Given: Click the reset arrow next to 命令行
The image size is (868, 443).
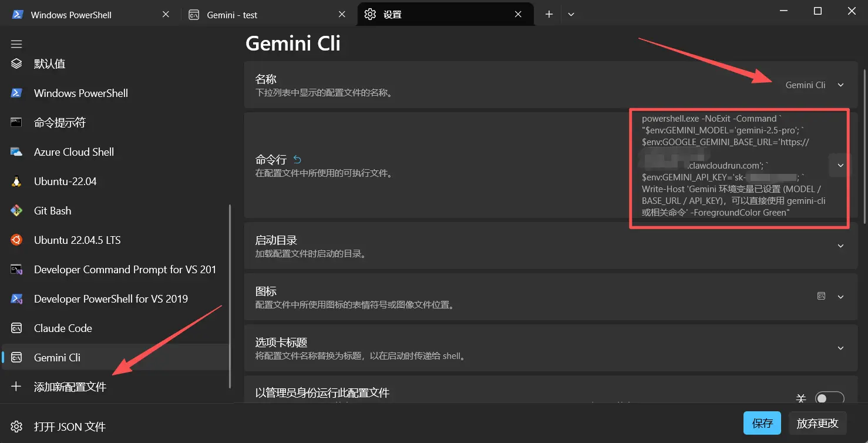Looking at the screenshot, I should pos(297,159).
